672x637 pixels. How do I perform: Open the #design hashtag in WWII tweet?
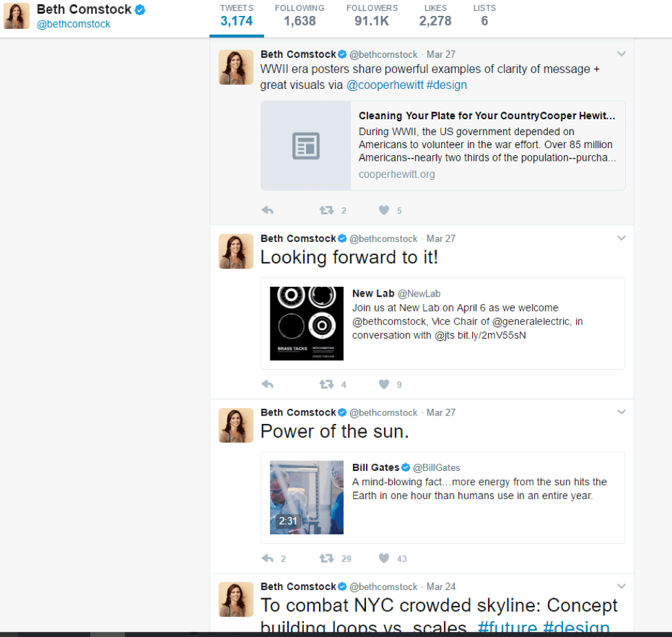[x=447, y=85]
